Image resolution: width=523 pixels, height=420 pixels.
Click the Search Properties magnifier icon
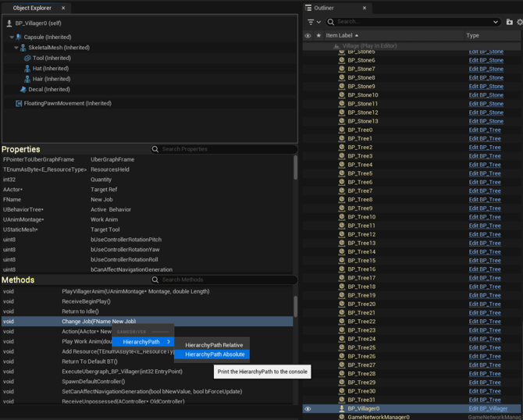[x=155, y=149]
